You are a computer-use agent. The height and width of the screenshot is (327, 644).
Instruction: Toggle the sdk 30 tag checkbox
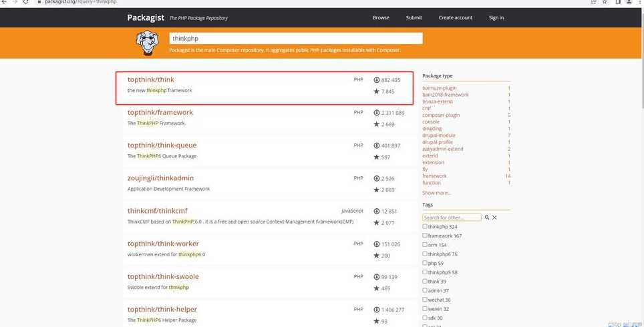coord(425,318)
